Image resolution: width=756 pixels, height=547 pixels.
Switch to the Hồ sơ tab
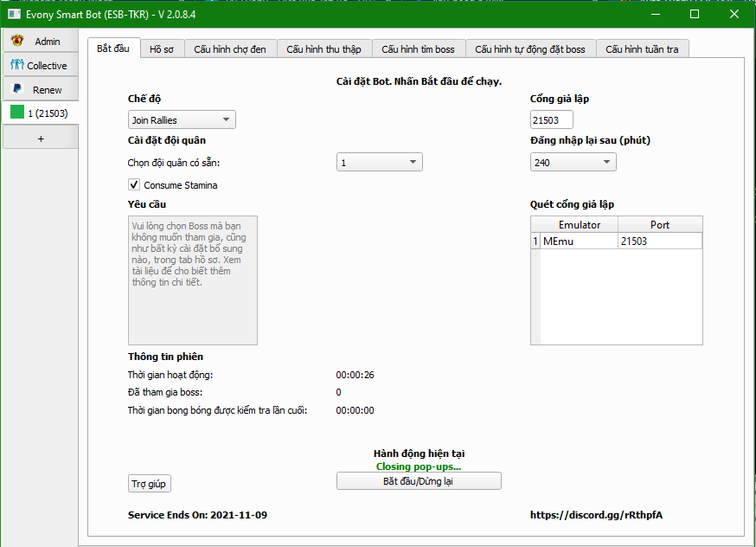pyautogui.click(x=161, y=49)
